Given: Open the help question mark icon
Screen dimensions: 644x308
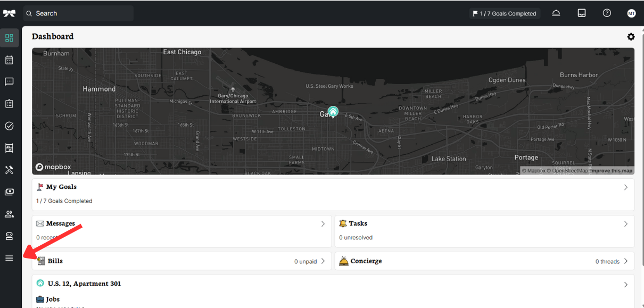Looking at the screenshot, I should pos(607,13).
